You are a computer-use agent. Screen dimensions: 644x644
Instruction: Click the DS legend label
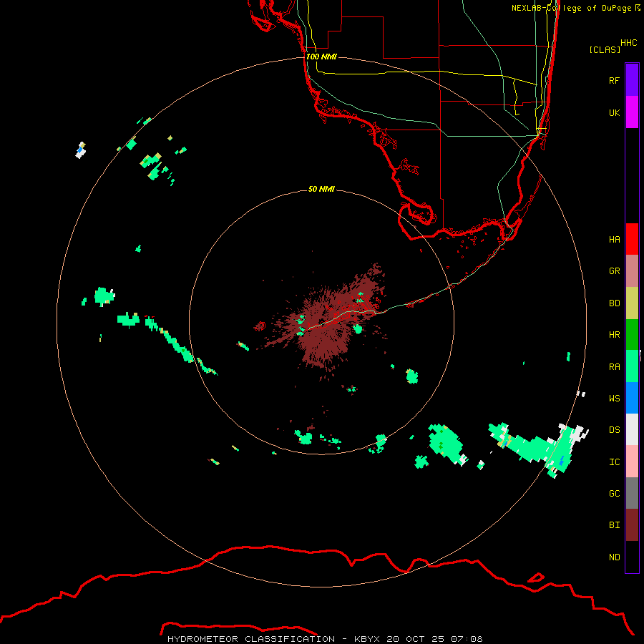pyautogui.click(x=614, y=430)
